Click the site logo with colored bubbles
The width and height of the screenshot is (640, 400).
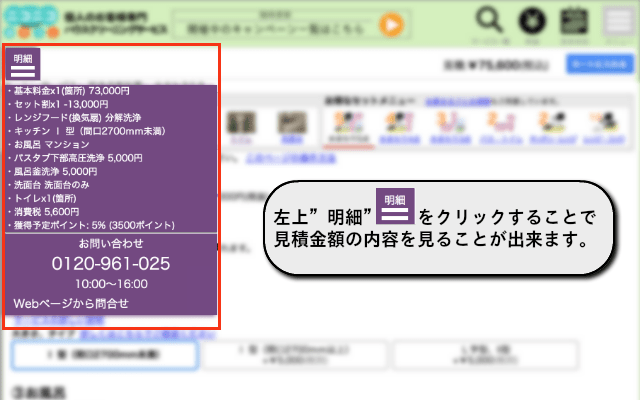coord(31,22)
